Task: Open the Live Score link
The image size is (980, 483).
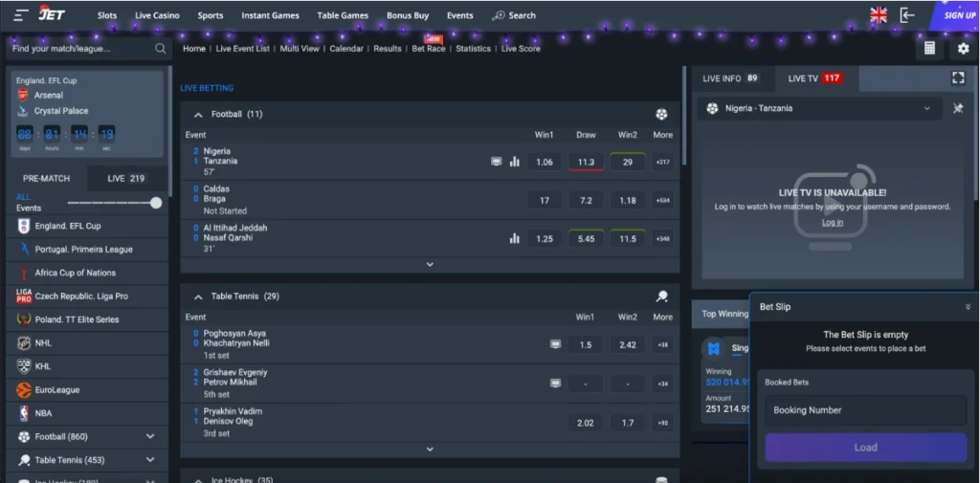Action: click(x=521, y=49)
